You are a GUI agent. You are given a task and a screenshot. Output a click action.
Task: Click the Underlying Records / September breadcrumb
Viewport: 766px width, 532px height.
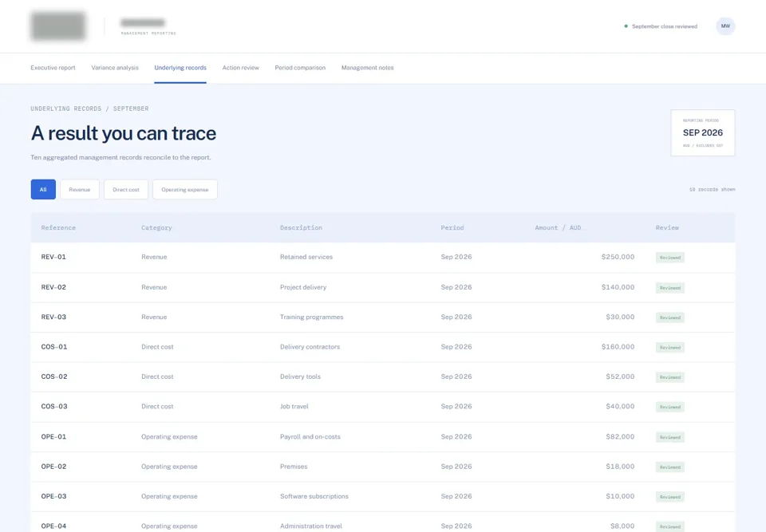point(89,108)
